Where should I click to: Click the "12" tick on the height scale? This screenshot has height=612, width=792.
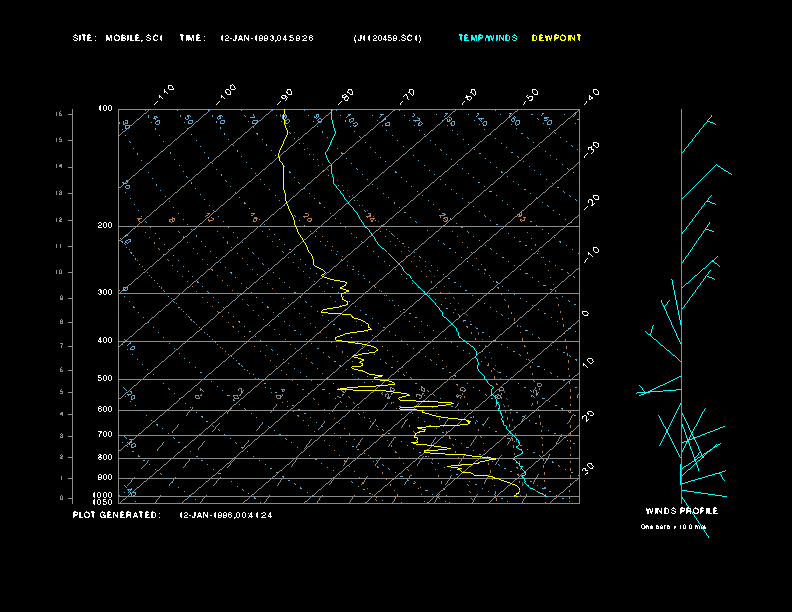click(x=59, y=220)
